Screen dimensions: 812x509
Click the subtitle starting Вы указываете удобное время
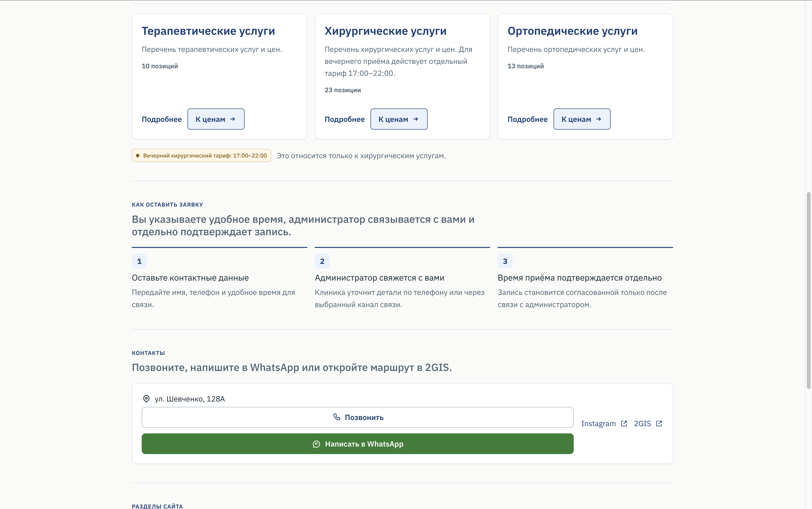(x=303, y=226)
